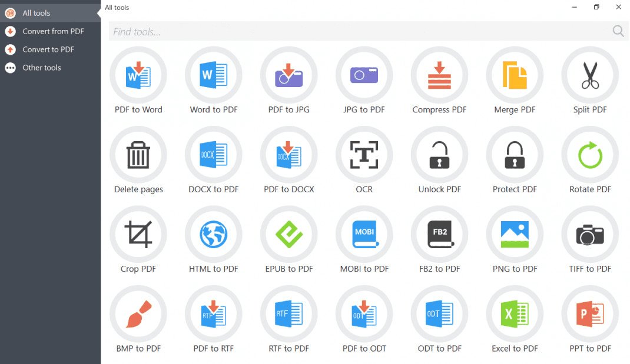Select the TIFF to PDF camera icon
This screenshot has height=364, width=630.
pyautogui.click(x=590, y=235)
